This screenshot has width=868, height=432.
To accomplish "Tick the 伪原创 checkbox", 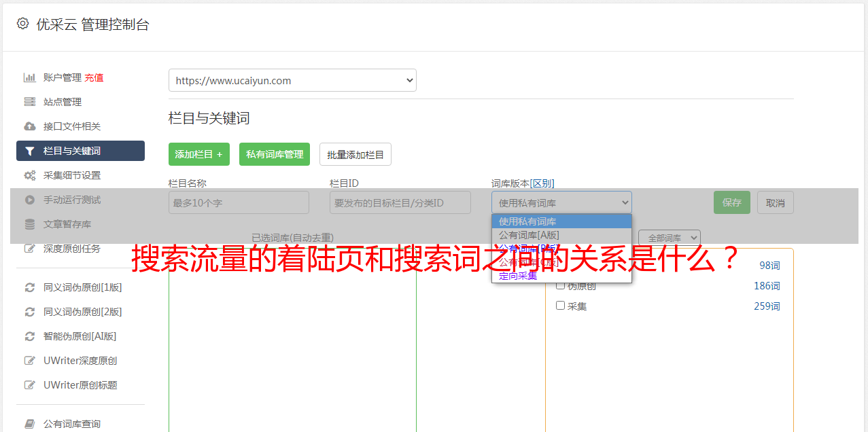I will click(561, 285).
